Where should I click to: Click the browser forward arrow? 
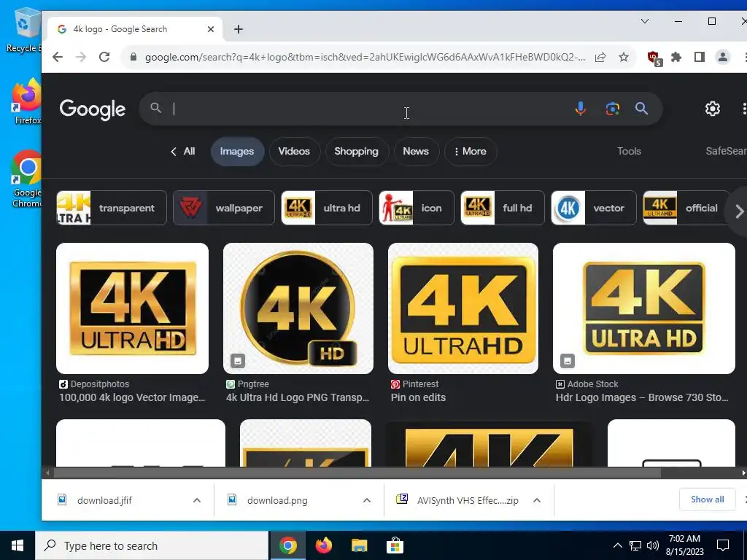(81, 57)
